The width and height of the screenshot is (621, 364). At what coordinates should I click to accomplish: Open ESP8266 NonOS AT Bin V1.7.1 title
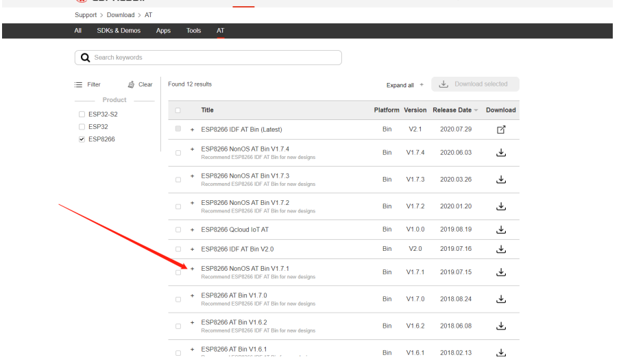point(245,269)
